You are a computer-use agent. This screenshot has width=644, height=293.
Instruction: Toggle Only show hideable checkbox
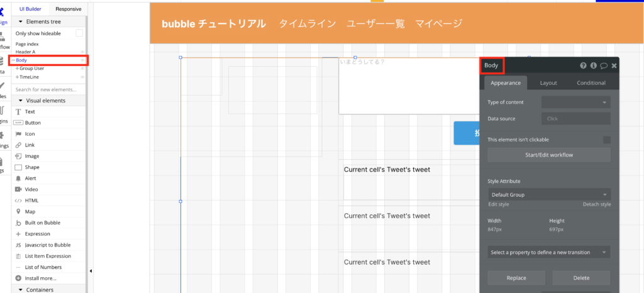point(79,33)
